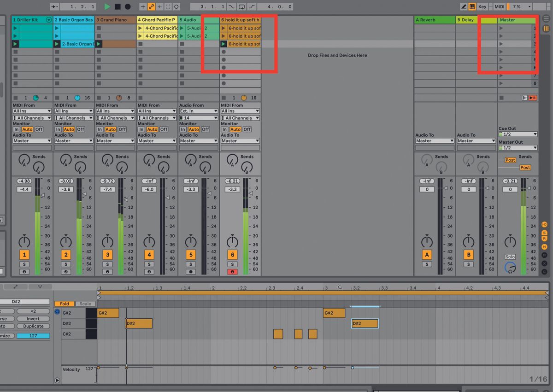This screenshot has height=392, width=553.
Task: Click the MIDI Arrangement Overdub plus icon
Action: point(143,7)
